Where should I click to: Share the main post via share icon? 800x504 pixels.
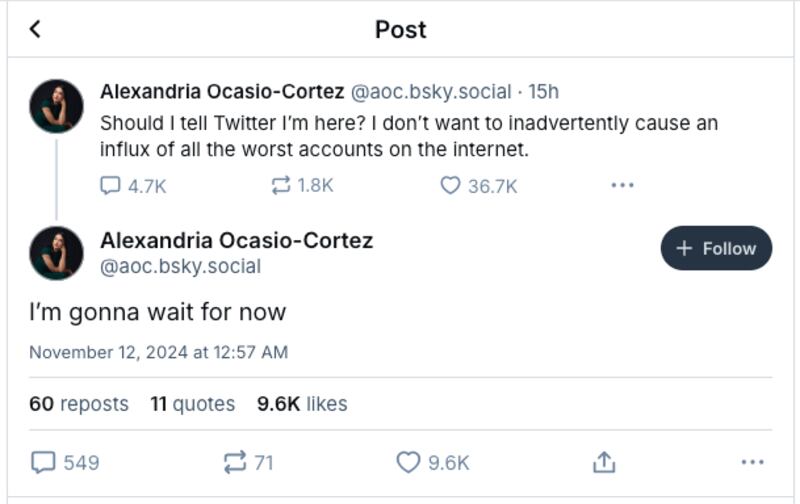point(604,462)
